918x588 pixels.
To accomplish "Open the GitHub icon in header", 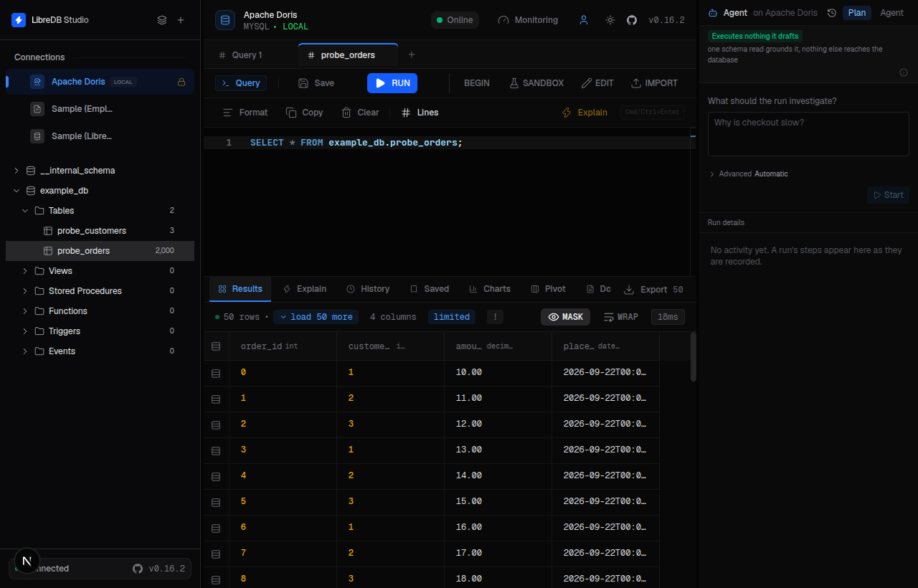I will [631, 20].
